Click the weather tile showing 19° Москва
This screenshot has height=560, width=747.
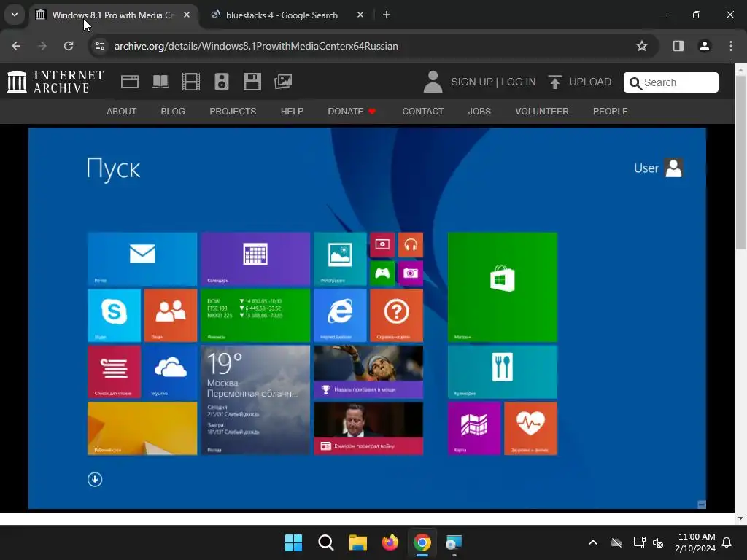[x=255, y=400]
